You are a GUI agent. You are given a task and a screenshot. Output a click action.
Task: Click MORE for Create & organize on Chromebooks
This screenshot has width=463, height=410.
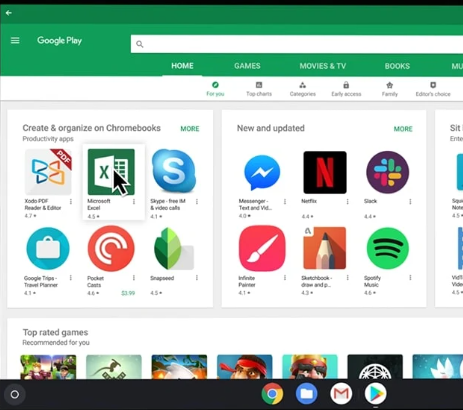pyautogui.click(x=190, y=129)
